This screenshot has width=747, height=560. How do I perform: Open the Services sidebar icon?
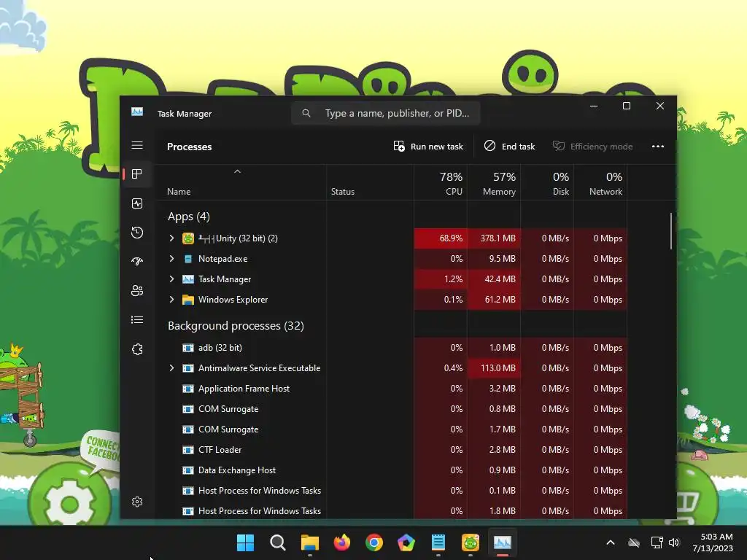(137, 349)
